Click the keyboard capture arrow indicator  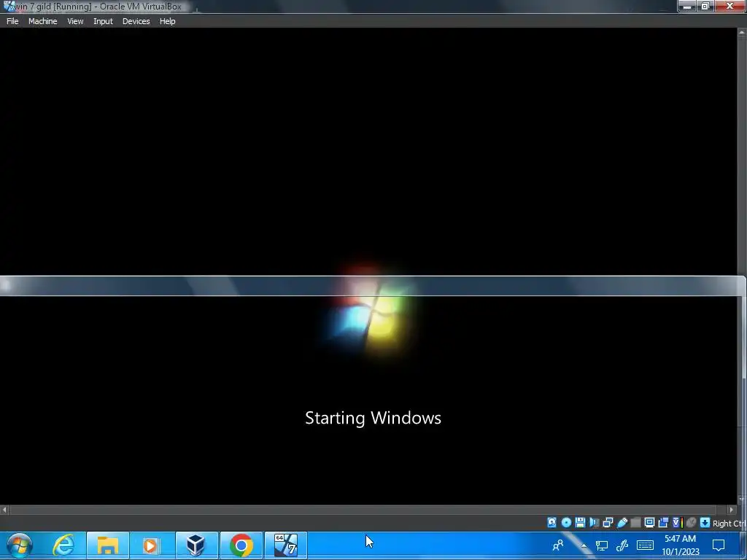705,522
